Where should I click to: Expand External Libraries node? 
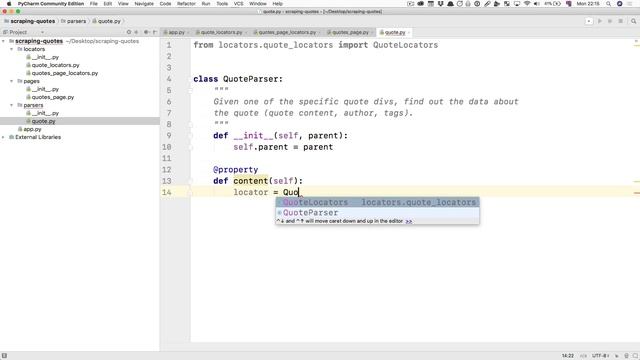pos(4,137)
